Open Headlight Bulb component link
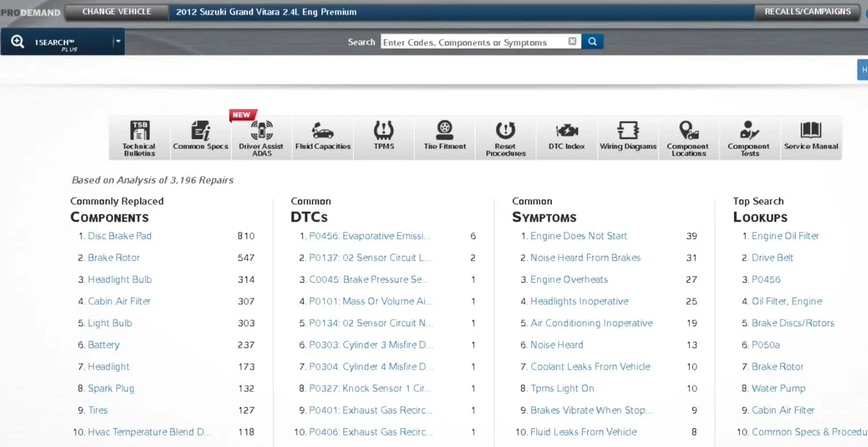Viewport: 868px width, 447px height. pyautogui.click(x=120, y=279)
